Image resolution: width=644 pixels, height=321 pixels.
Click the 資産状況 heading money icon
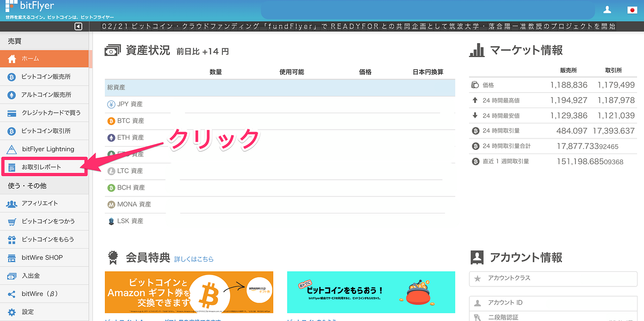pos(113,50)
